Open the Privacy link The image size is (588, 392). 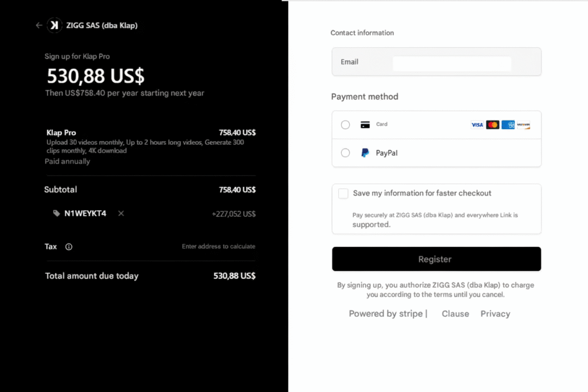point(495,314)
